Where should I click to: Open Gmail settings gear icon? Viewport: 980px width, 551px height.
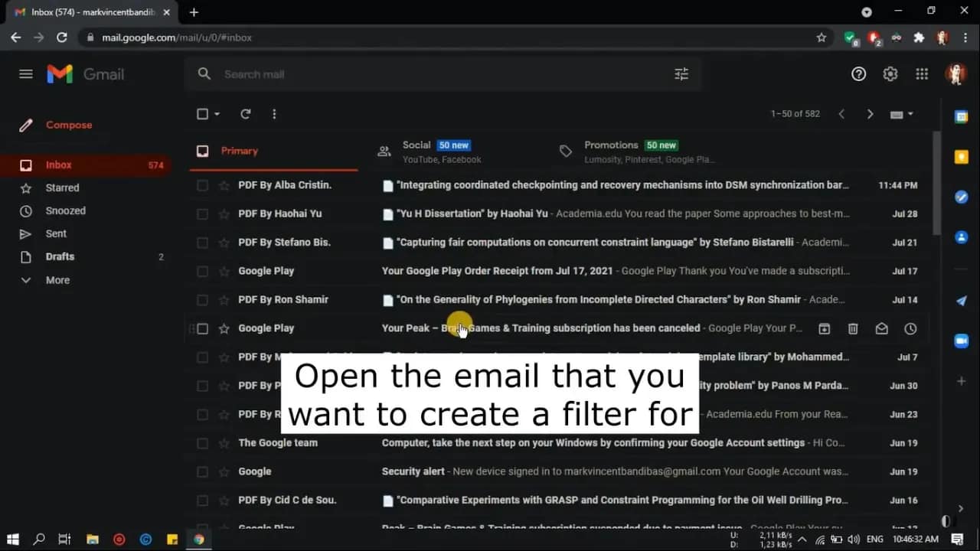[x=890, y=74]
